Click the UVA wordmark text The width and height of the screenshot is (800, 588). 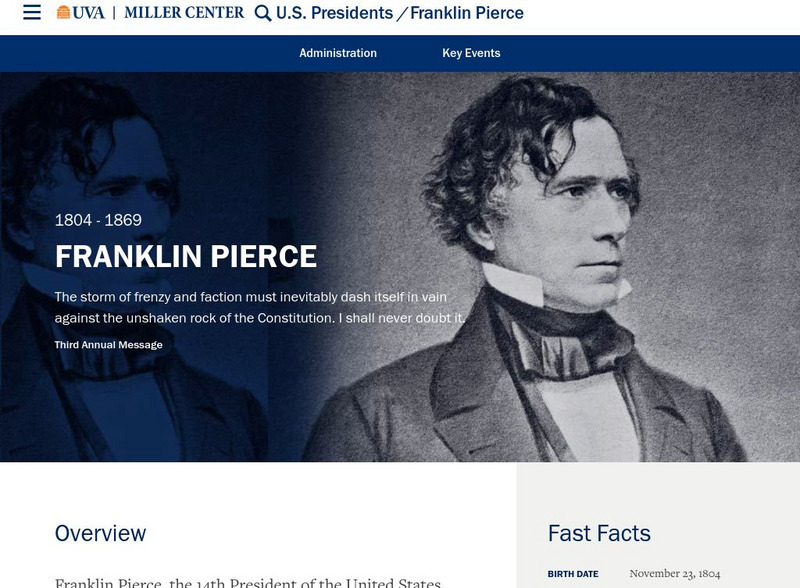tap(88, 13)
